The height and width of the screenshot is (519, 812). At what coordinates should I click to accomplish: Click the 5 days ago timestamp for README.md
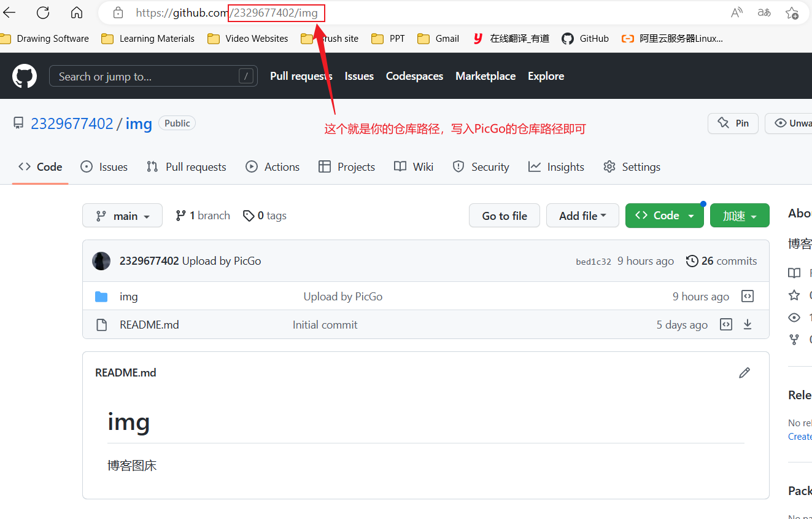click(x=682, y=325)
